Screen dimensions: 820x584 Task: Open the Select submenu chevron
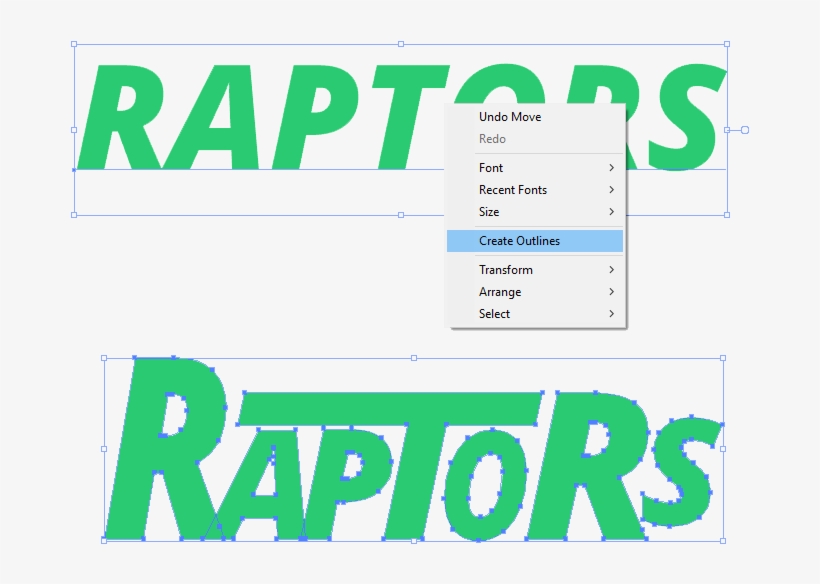tap(612, 314)
